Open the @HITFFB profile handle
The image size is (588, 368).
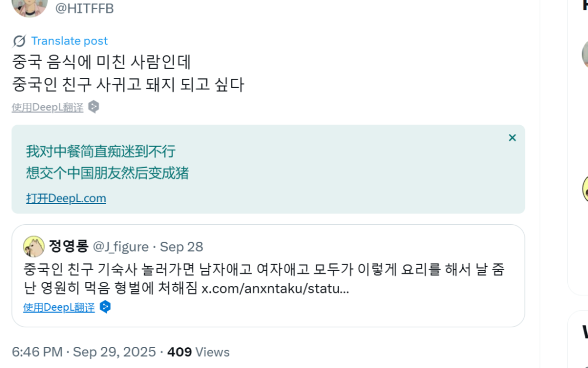(84, 8)
